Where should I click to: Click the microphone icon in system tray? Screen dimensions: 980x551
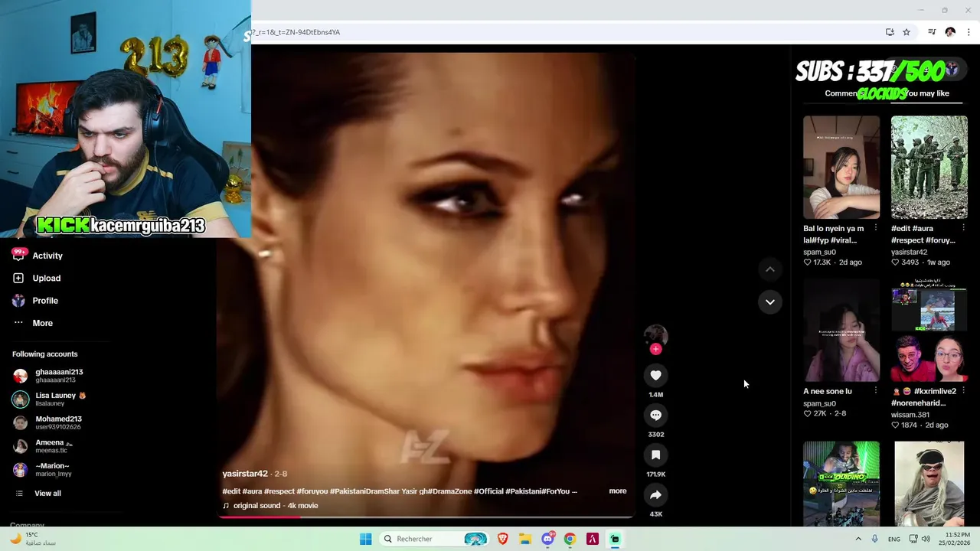pyautogui.click(x=874, y=539)
